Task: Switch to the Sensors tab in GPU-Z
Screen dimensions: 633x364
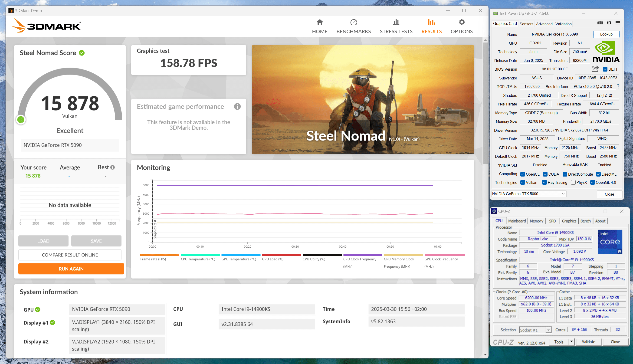Action: (x=526, y=24)
